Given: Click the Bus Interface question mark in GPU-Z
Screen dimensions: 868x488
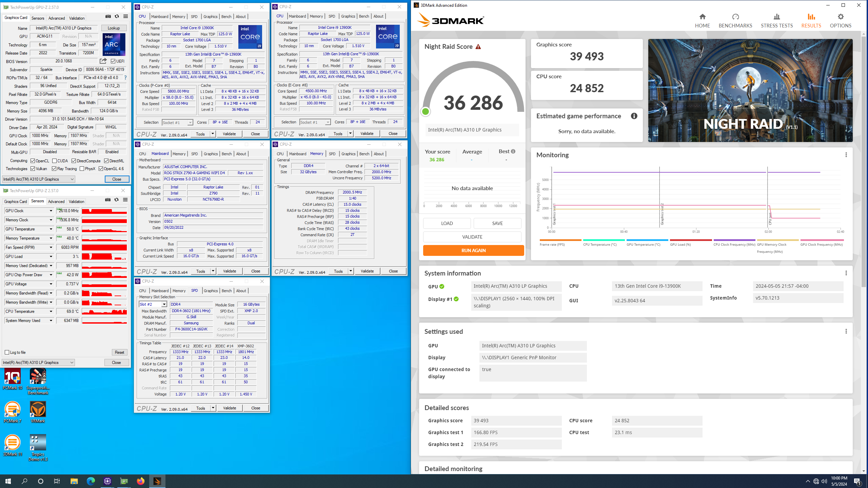Looking at the screenshot, I should (x=125, y=78).
